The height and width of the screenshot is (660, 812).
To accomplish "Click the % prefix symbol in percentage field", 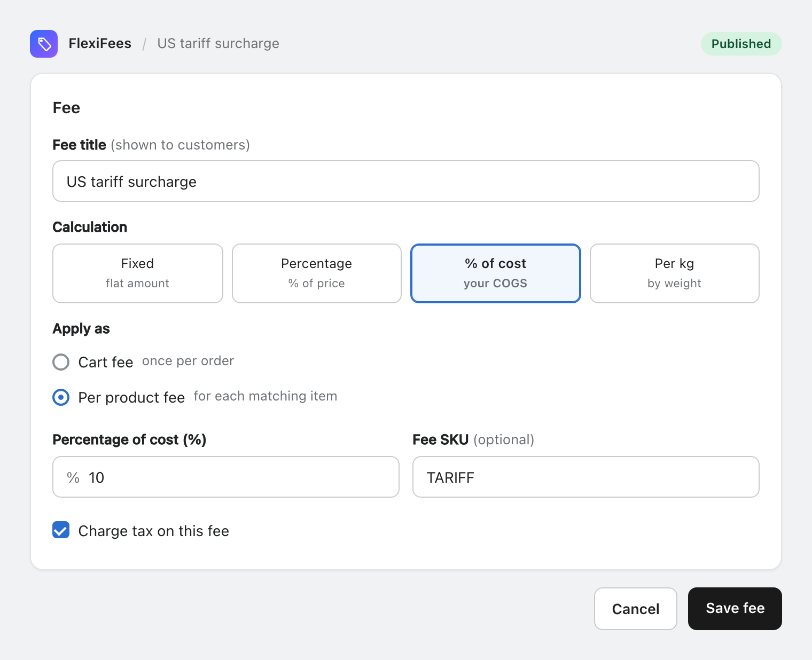I will [73, 477].
